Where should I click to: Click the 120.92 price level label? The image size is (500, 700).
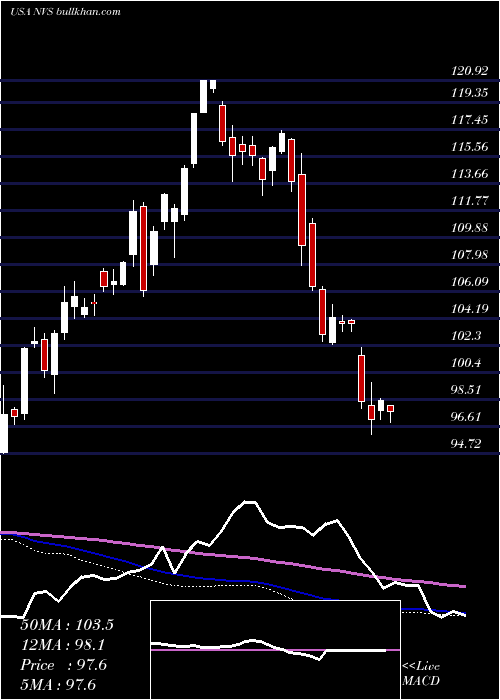(469, 71)
